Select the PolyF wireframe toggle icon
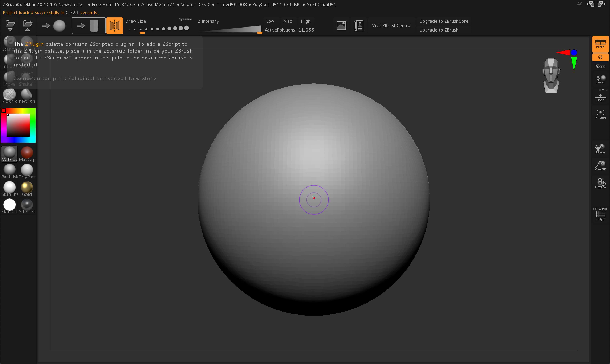The width and height of the screenshot is (610, 364). (600, 215)
